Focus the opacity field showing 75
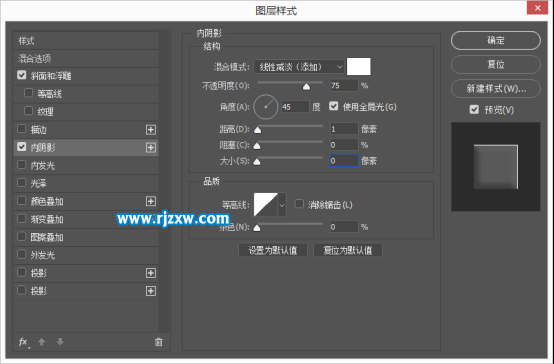Image resolution: width=554 pixels, height=364 pixels. tap(344, 86)
